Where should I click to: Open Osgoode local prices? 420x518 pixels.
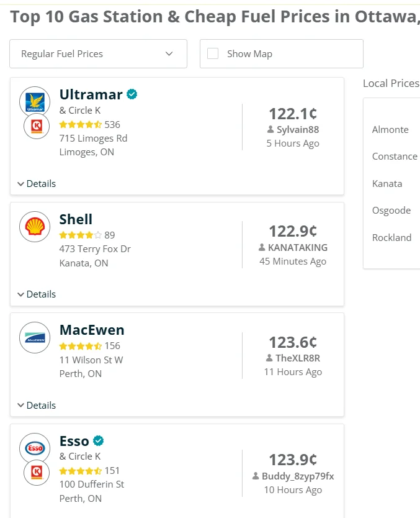[391, 211]
